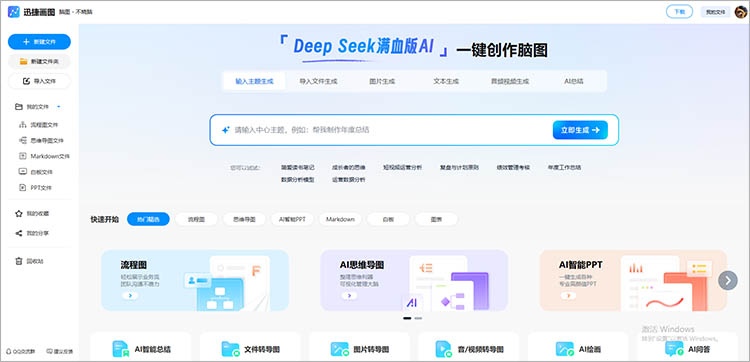The height and width of the screenshot is (362, 750).
Task: Click the 新建文件 new file button
Action: coord(39,42)
